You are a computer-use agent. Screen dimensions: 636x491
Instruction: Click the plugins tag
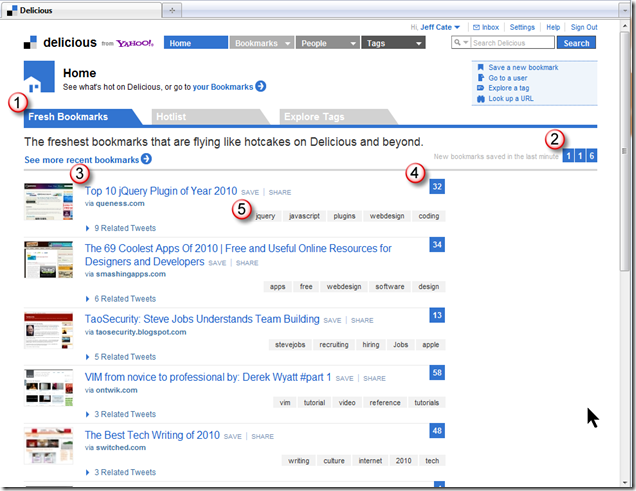[x=344, y=216]
